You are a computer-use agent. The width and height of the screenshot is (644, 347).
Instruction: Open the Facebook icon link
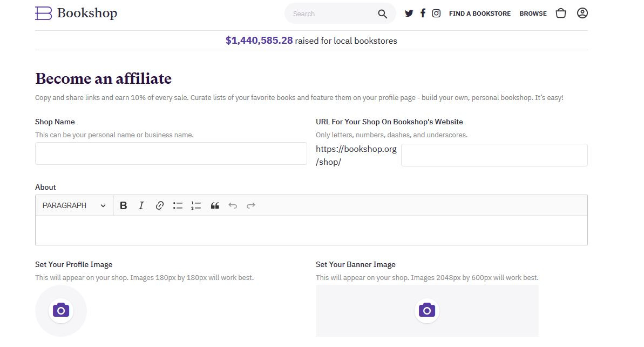[423, 13]
